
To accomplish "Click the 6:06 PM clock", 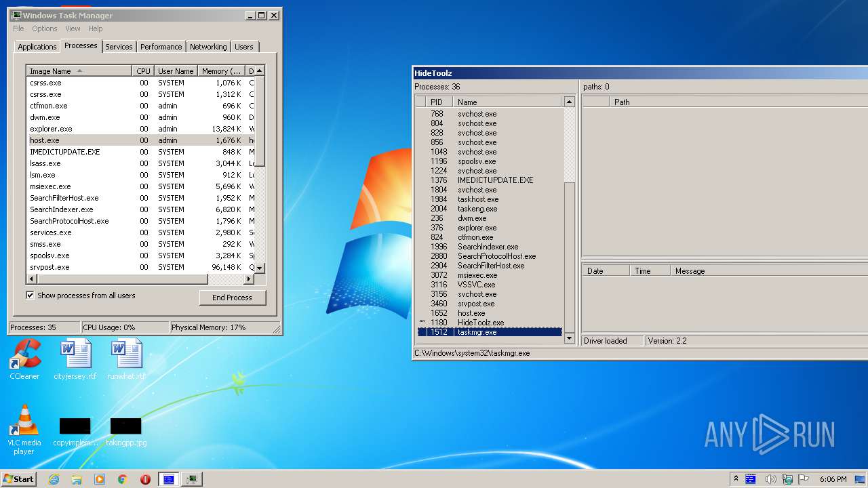I will (x=833, y=479).
